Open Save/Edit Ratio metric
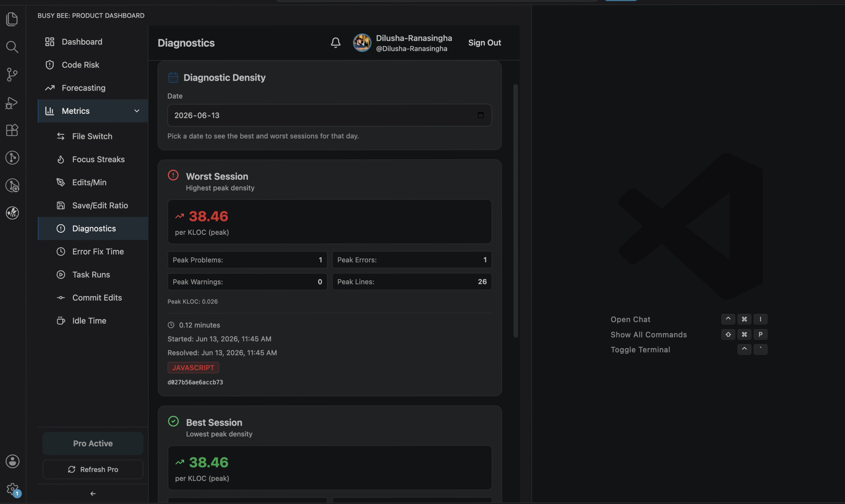The image size is (845, 504). pyautogui.click(x=93, y=205)
